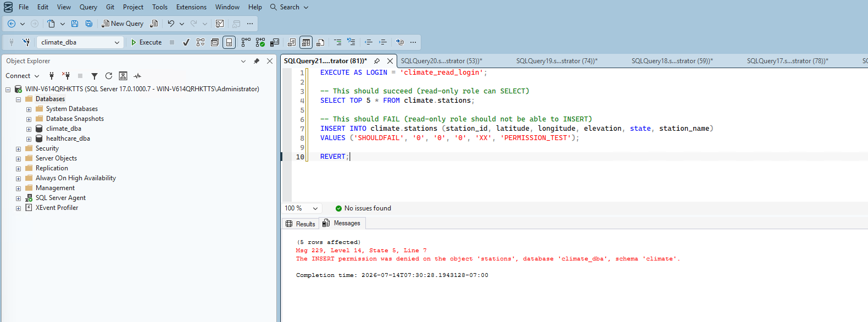Select the XEvent Profiler tree item
868x322 pixels.
tap(57, 208)
